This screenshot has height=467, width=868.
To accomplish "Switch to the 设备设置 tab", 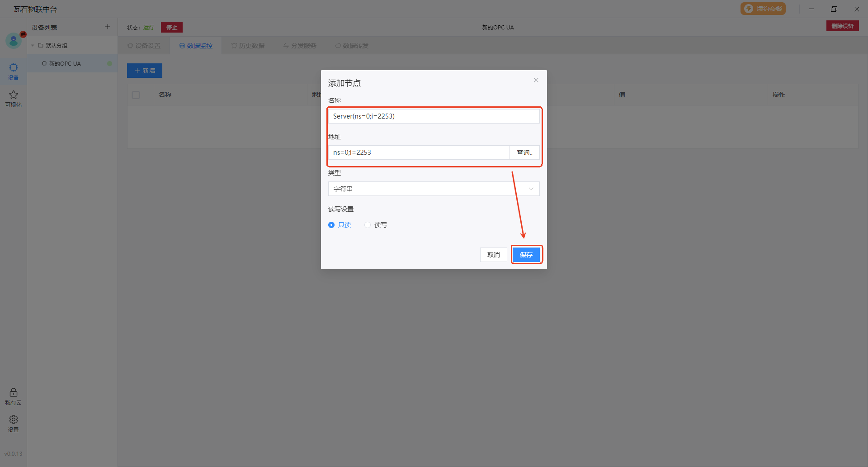I will (x=144, y=46).
